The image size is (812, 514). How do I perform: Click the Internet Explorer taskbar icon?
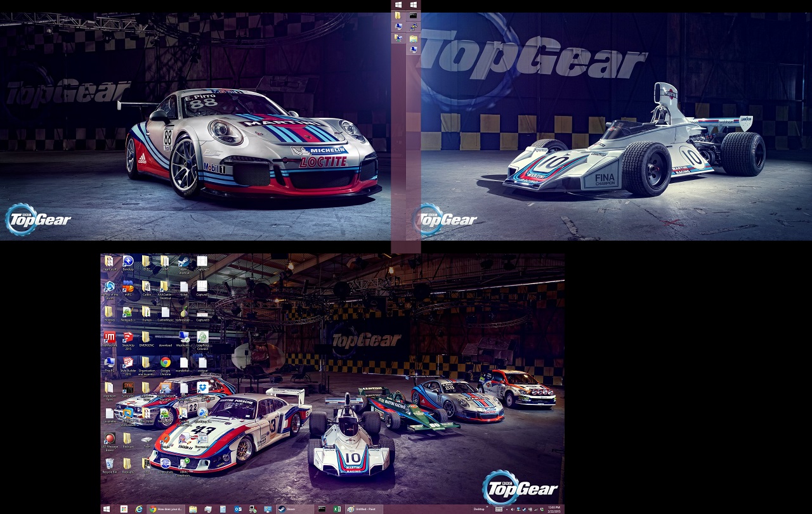coord(139,509)
